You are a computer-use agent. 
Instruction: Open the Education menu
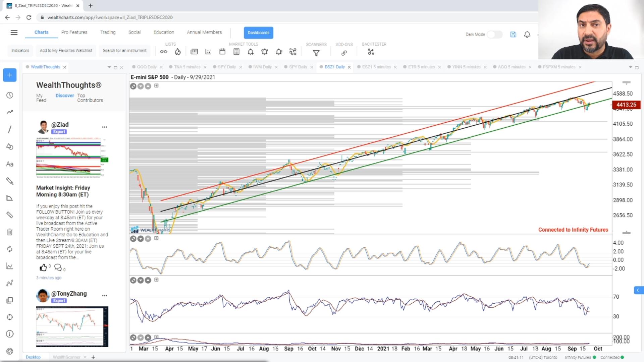[164, 32]
